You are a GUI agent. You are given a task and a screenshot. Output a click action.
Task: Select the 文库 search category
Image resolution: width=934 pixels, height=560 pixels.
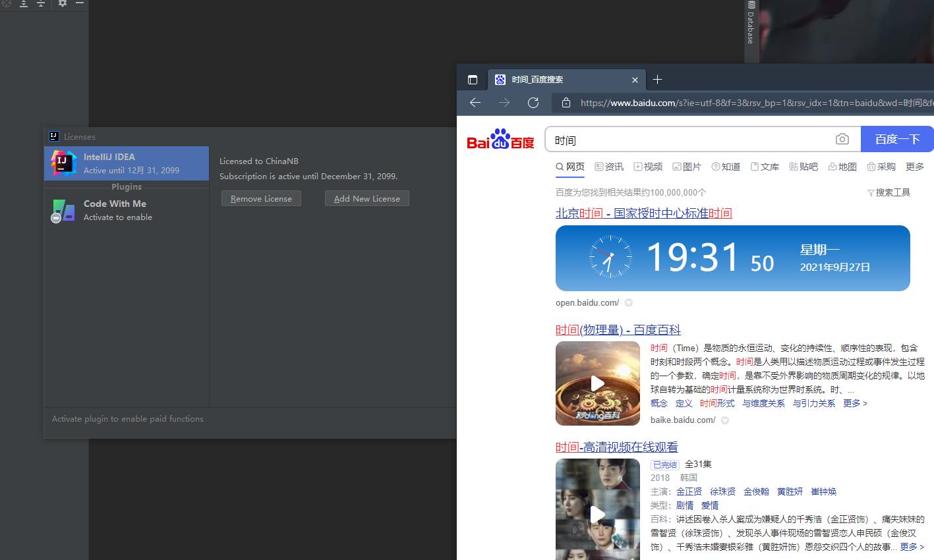[765, 167]
